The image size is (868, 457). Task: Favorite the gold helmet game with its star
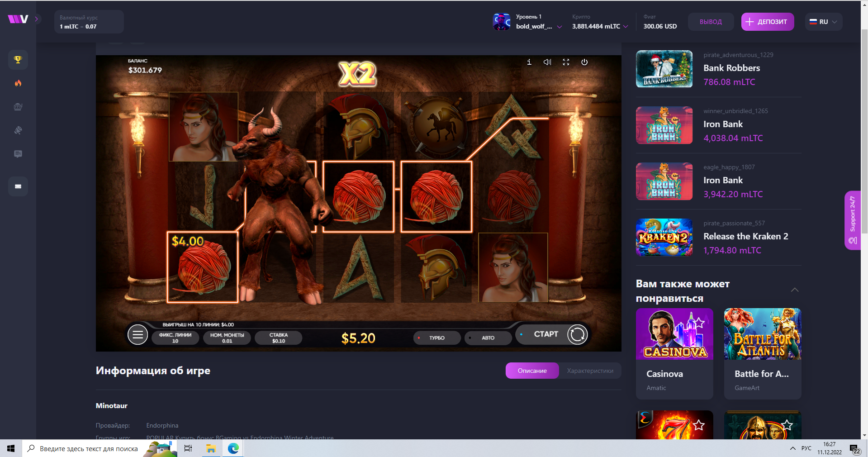click(x=787, y=425)
